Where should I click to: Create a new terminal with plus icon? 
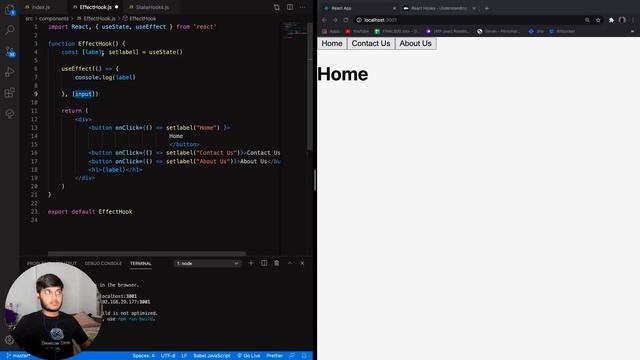click(251, 263)
